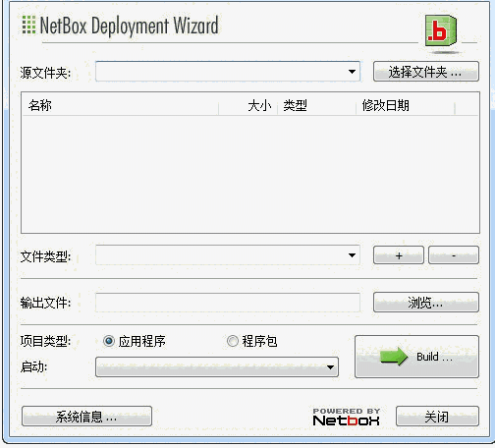Click the 关闭 close button
The image size is (495, 448).
[437, 417]
